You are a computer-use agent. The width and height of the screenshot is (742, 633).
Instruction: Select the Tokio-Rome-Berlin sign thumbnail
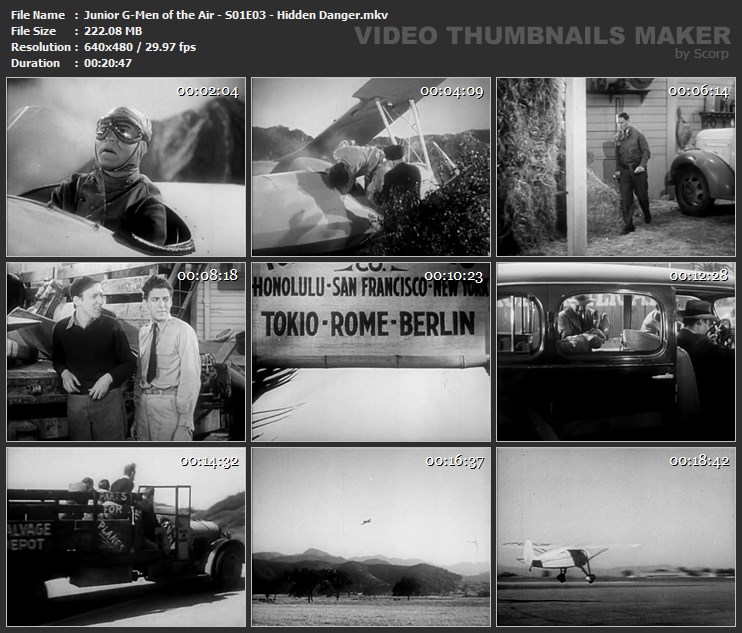tap(371, 352)
